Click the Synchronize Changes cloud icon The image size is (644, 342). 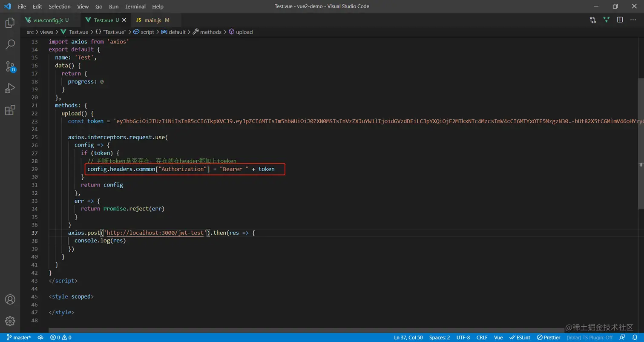pos(41,337)
